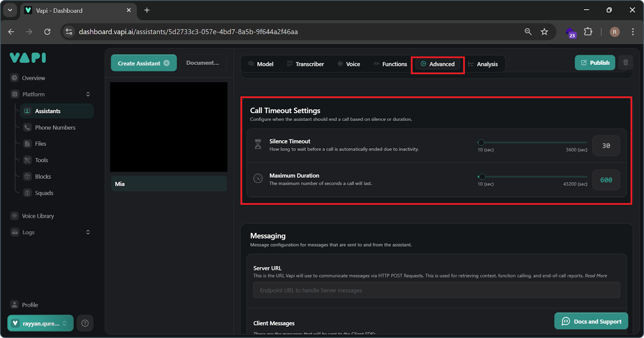Switch to the Model tab

261,64
